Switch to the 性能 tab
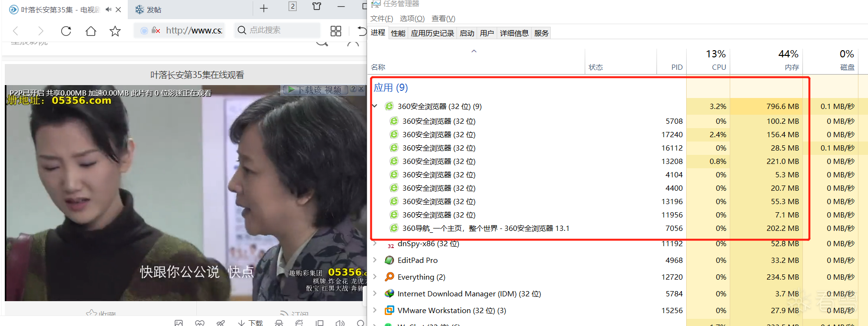 [398, 33]
